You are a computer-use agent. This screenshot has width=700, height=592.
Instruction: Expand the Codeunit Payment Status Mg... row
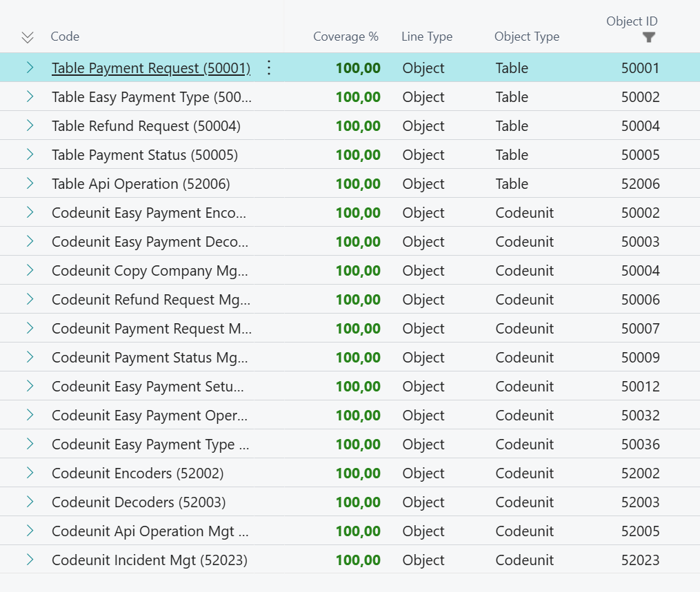point(30,358)
